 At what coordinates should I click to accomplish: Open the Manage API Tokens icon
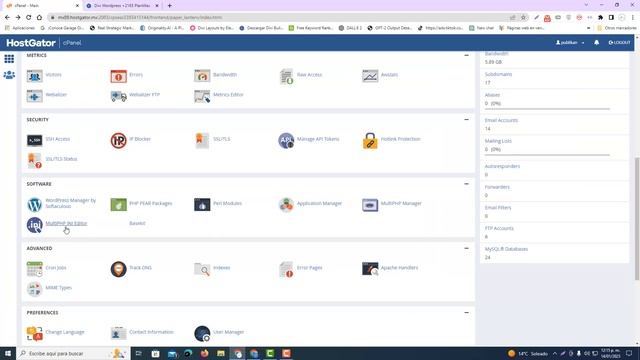point(286,140)
